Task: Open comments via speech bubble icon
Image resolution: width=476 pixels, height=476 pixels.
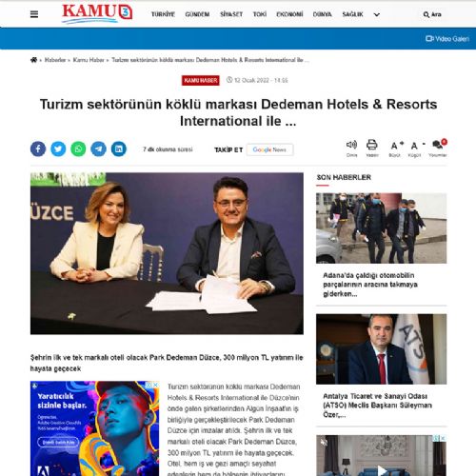Action: 438,148
